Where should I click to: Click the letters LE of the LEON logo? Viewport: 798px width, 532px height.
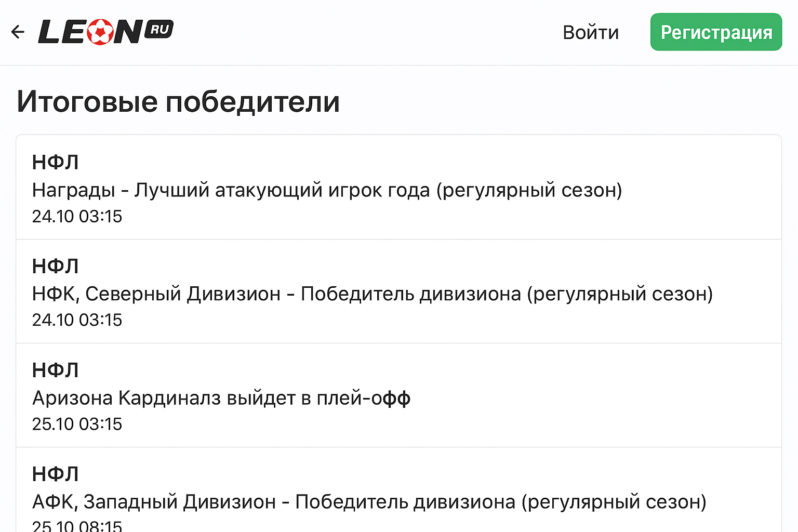tap(62, 32)
